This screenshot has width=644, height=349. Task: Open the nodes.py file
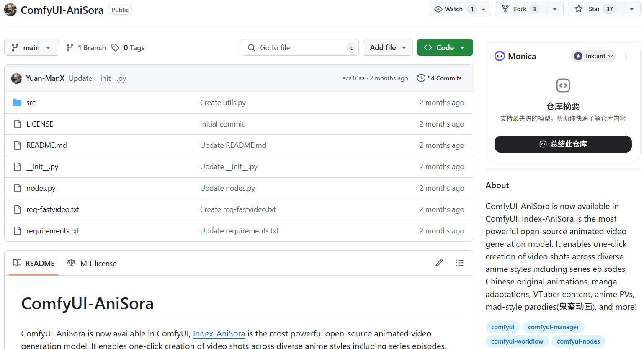[41, 188]
